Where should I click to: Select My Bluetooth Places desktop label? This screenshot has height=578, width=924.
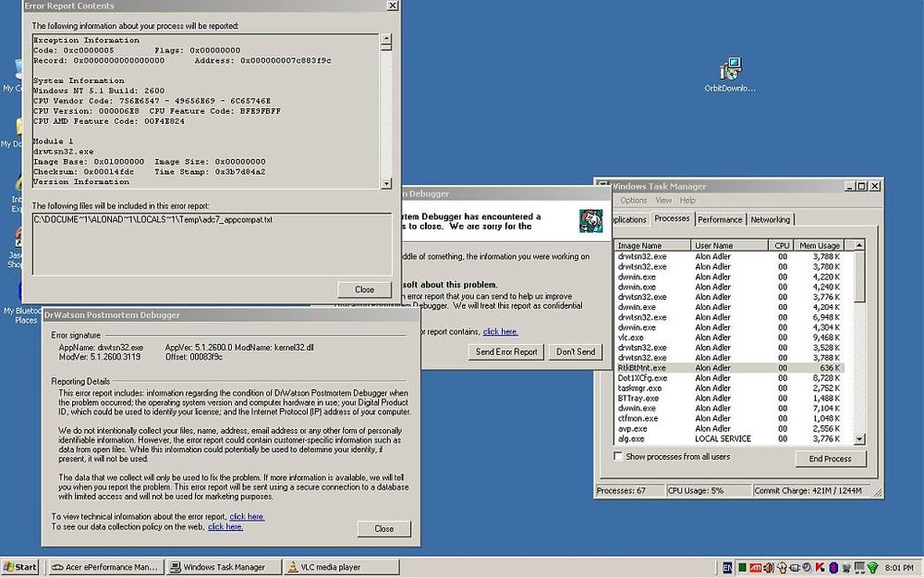coord(24,315)
